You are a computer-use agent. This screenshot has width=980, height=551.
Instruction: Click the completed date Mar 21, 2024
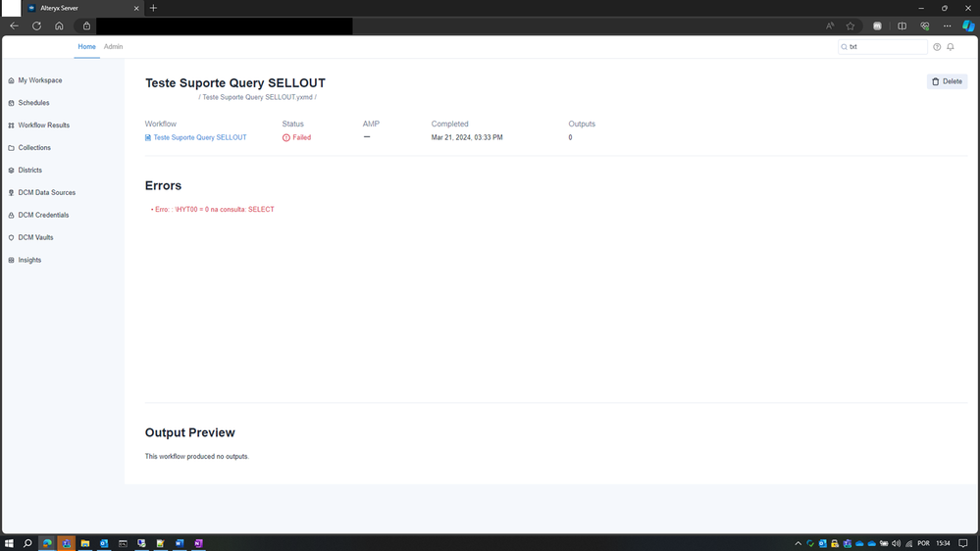(467, 137)
